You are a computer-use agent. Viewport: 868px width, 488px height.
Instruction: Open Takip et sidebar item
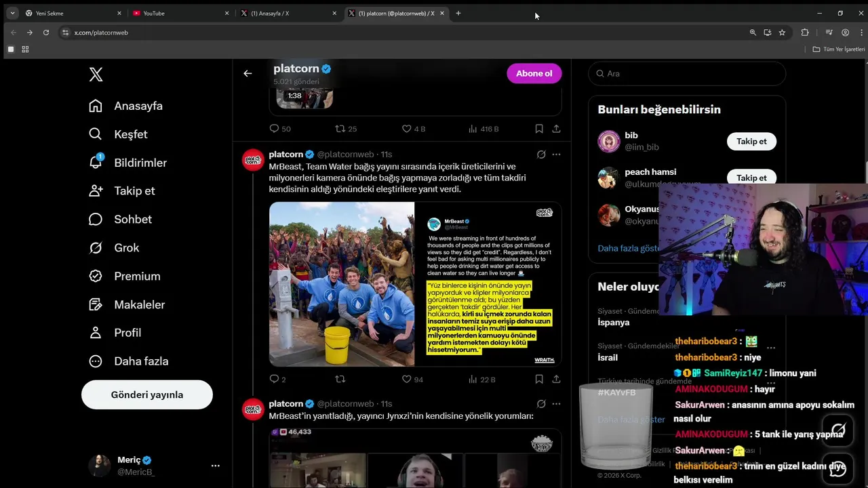(x=122, y=190)
